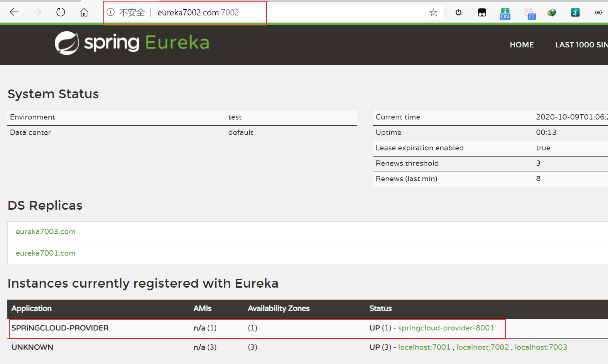Bookmark page with the star icon
The image size is (608, 364).
[434, 12]
